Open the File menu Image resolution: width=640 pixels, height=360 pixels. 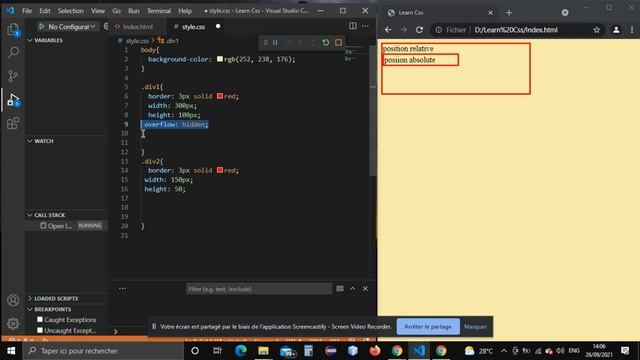[x=27, y=11]
